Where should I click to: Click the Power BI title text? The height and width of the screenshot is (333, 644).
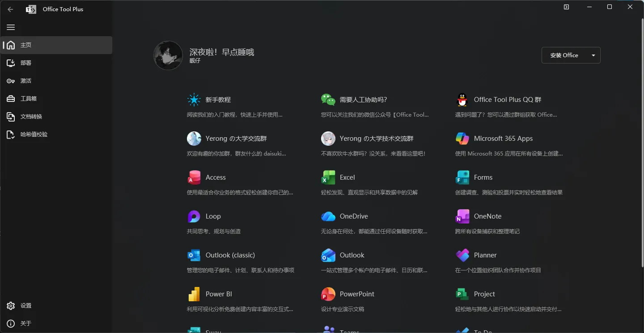[x=219, y=294]
